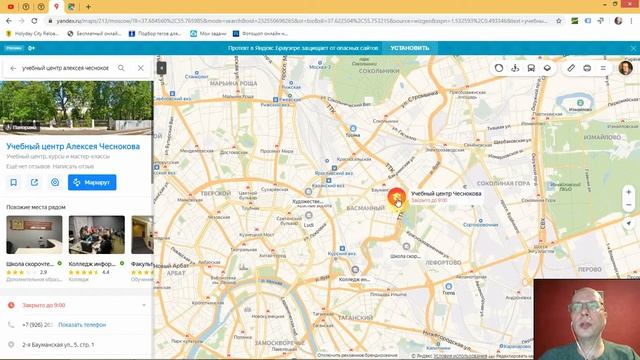Image resolution: width=640 pixels, height=360 pixels.
Task: Open the Holyday City Relax bookmark
Action: pyautogui.click(x=33, y=33)
